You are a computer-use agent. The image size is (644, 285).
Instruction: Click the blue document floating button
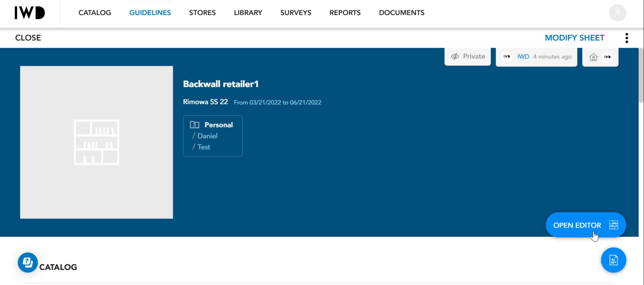pyautogui.click(x=613, y=260)
